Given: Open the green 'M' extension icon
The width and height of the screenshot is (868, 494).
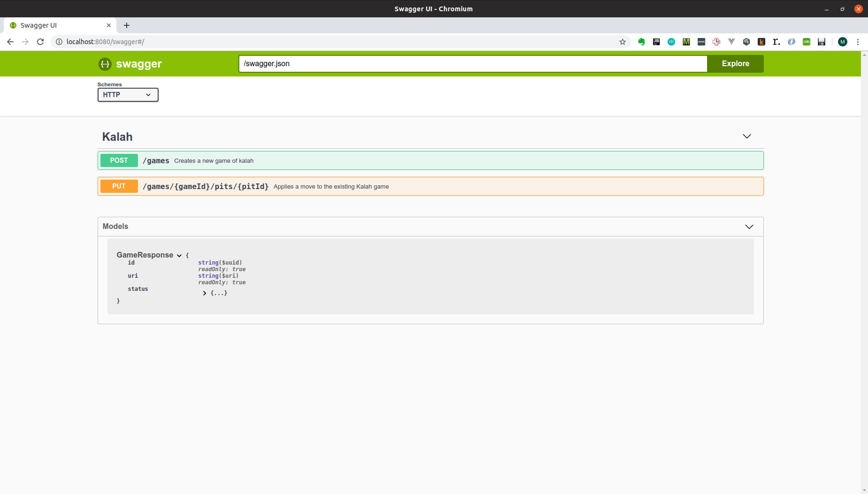Looking at the screenshot, I should [686, 42].
